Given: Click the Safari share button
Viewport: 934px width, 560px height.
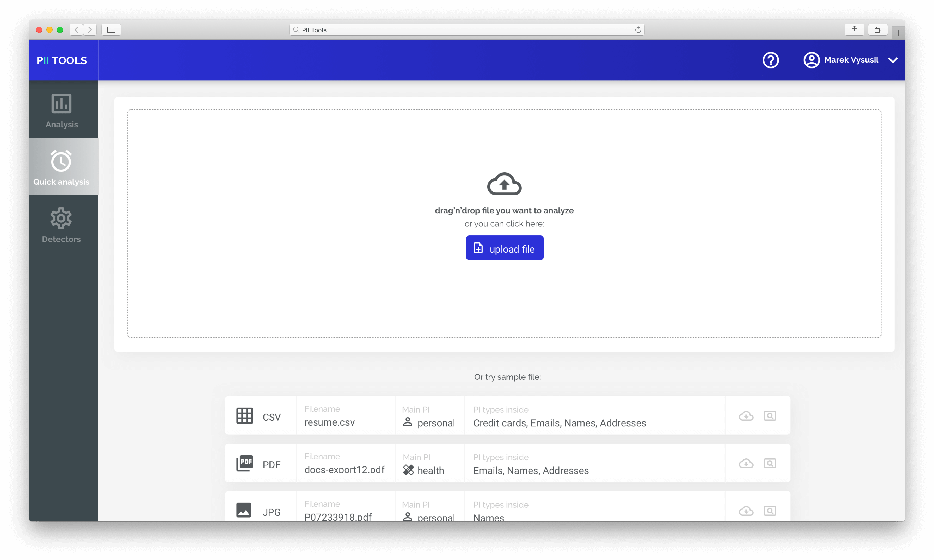Looking at the screenshot, I should [854, 30].
